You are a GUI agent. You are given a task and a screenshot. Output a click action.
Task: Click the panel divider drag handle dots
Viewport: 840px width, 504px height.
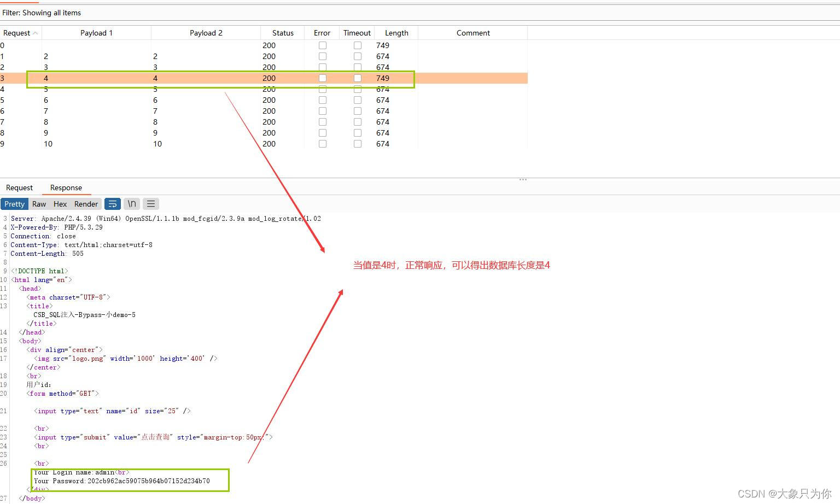tap(523, 179)
